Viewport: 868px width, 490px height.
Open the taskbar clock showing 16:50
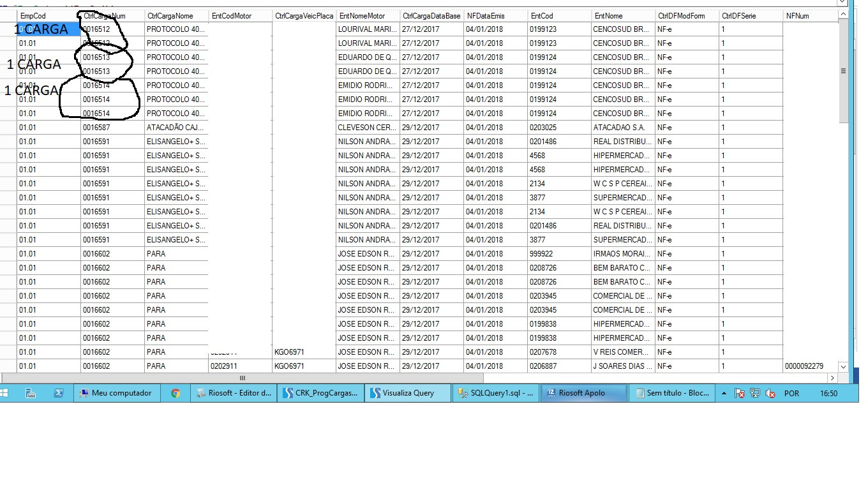[828, 394]
